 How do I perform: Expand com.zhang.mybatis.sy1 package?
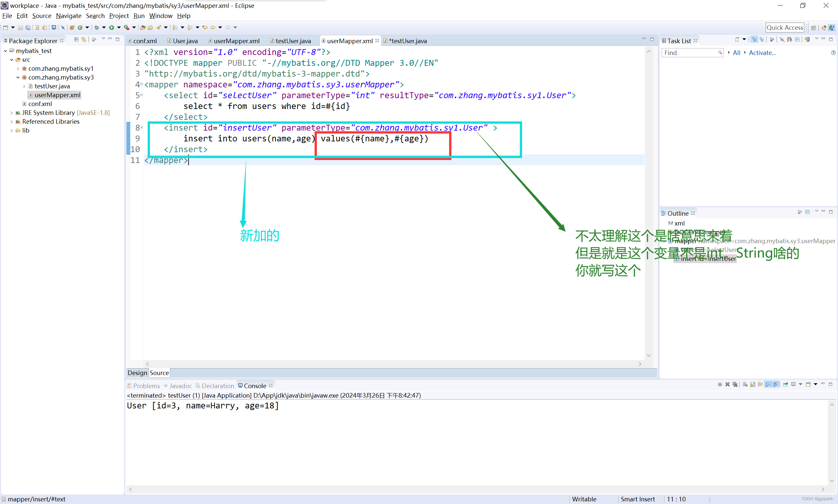click(18, 69)
